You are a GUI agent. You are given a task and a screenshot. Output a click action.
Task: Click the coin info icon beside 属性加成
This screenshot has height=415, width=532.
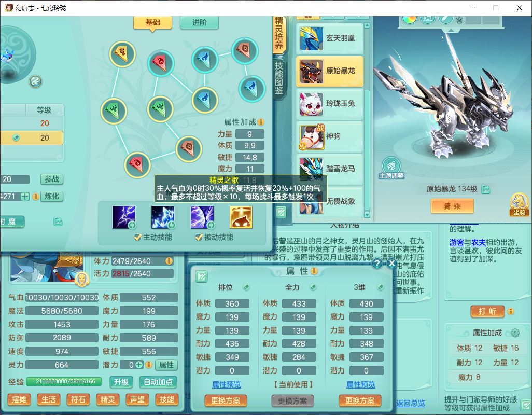261,122
